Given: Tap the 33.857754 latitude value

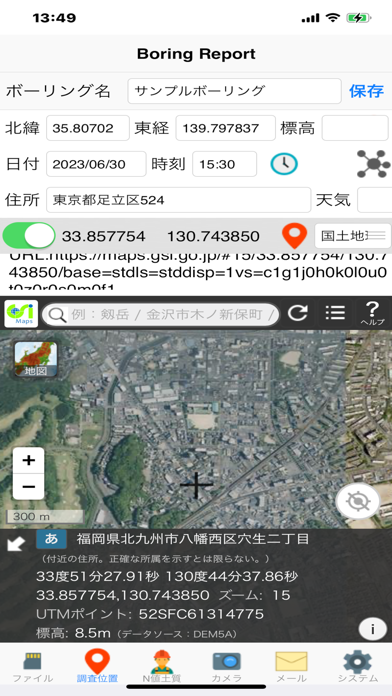Looking at the screenshot, I should pos(103,236).
